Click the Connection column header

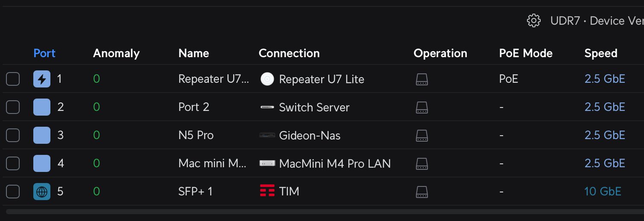click(x=289, y=53)
